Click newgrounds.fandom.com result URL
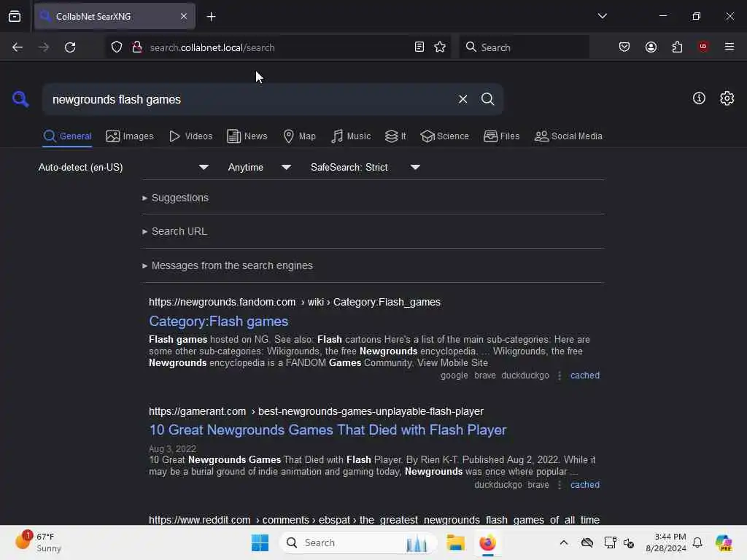This screenshot has height=560, width=747. pyautogui.click(x=295, y=303)
